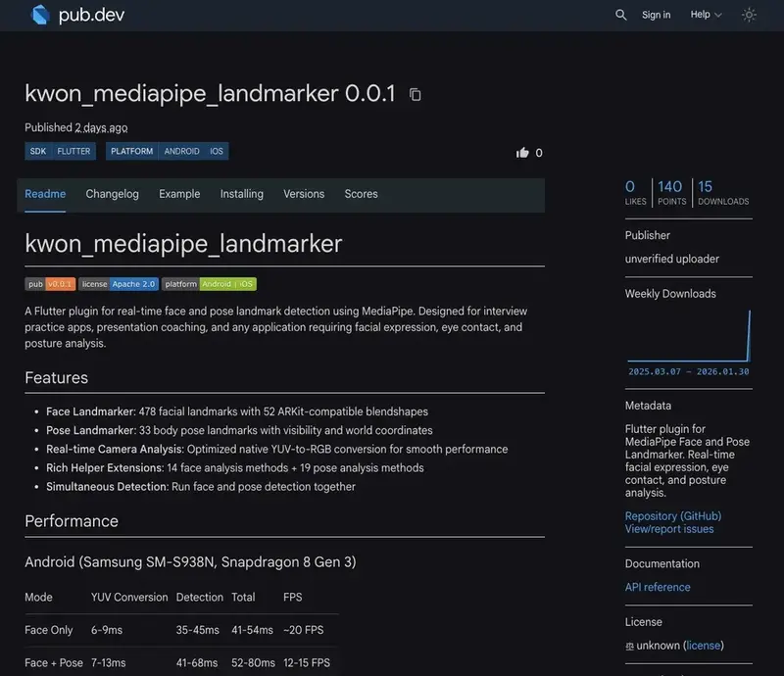This screenshot has height=676, width=784.
Task: Click the date range '2025.03.07 - 2026.01.30'
Action: pos(689,371)
